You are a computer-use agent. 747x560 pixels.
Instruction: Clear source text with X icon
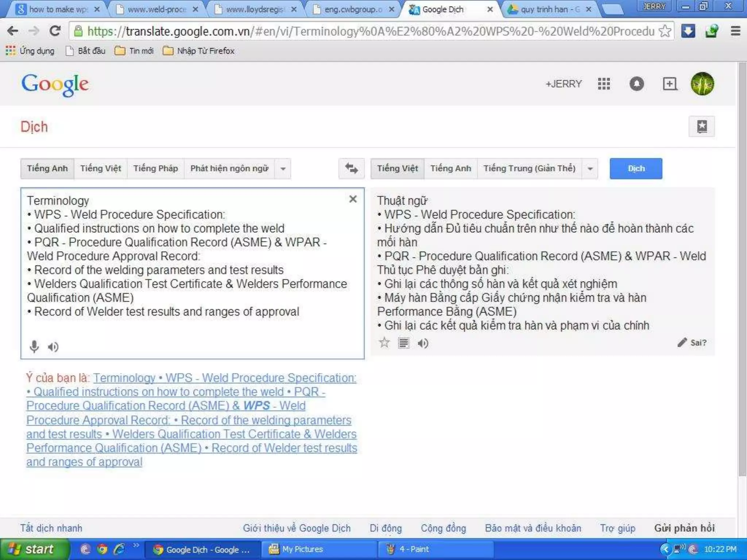point(353,199)
